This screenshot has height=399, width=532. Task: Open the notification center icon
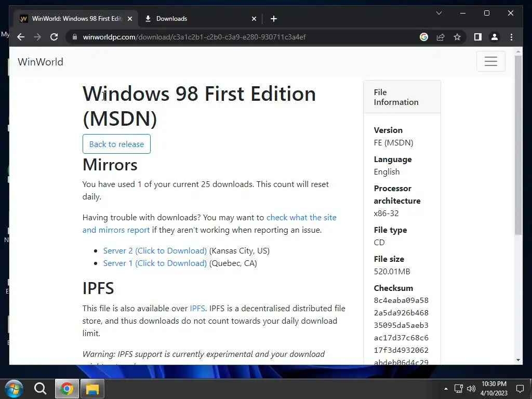pyautogui.click(x=520, y=389)
